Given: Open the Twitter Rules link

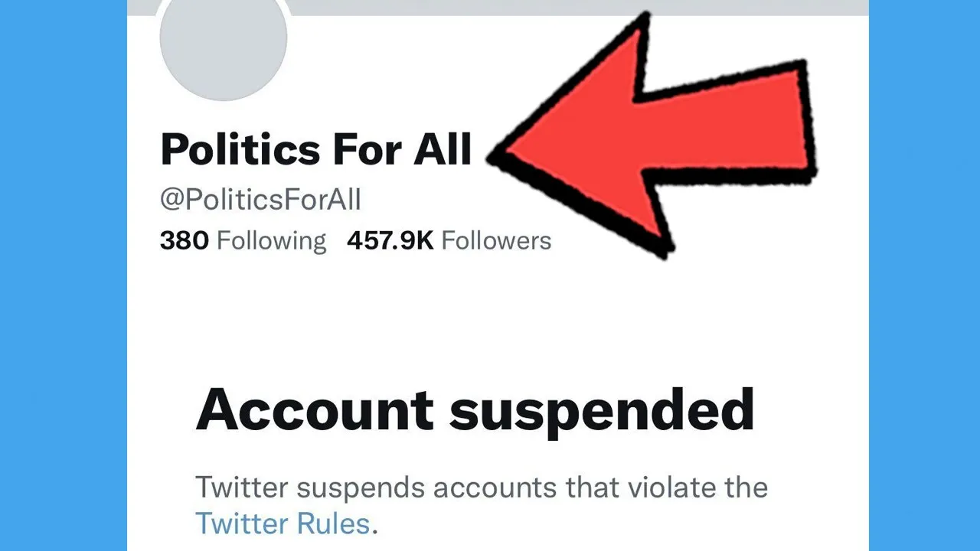Looking at the screenshot, I should pyautogui.click(x=283, y=524).
